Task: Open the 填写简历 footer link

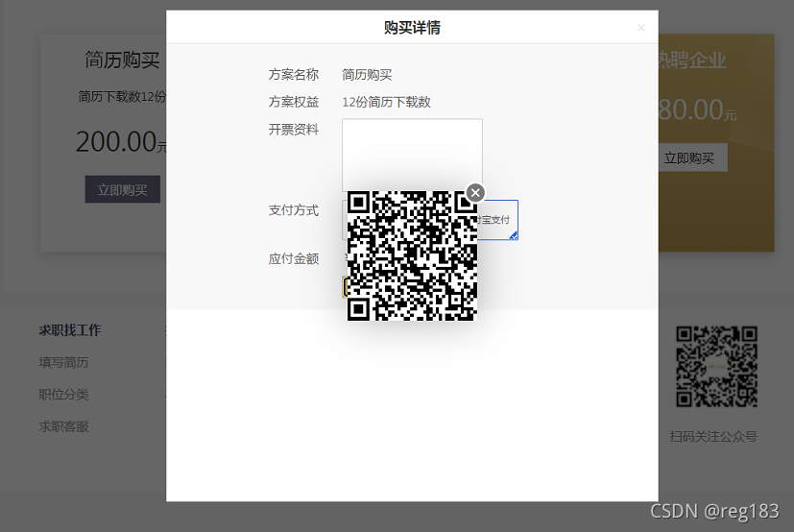Action: [x=63, y=362]
